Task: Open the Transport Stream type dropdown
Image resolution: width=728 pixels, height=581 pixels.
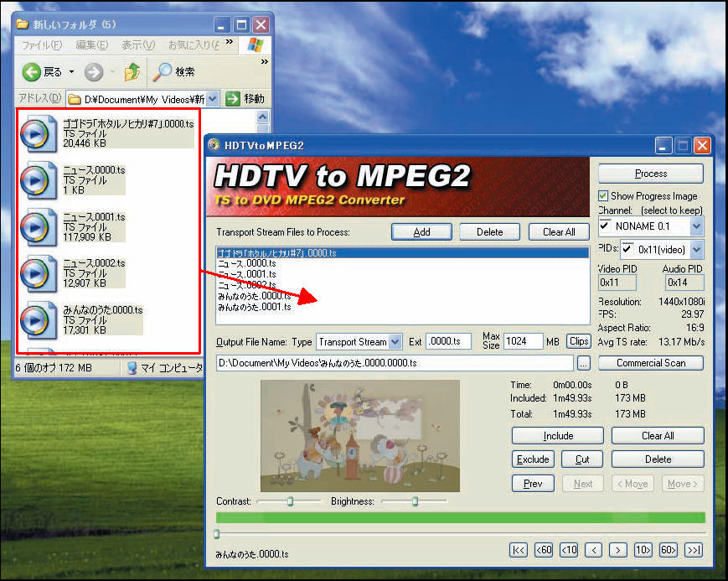Action: (395, 341)
